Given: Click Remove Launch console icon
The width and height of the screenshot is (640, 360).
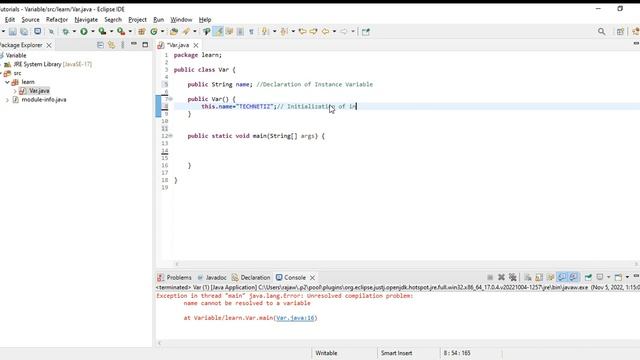Looking at the screenshot, I should tap(501, 277).
